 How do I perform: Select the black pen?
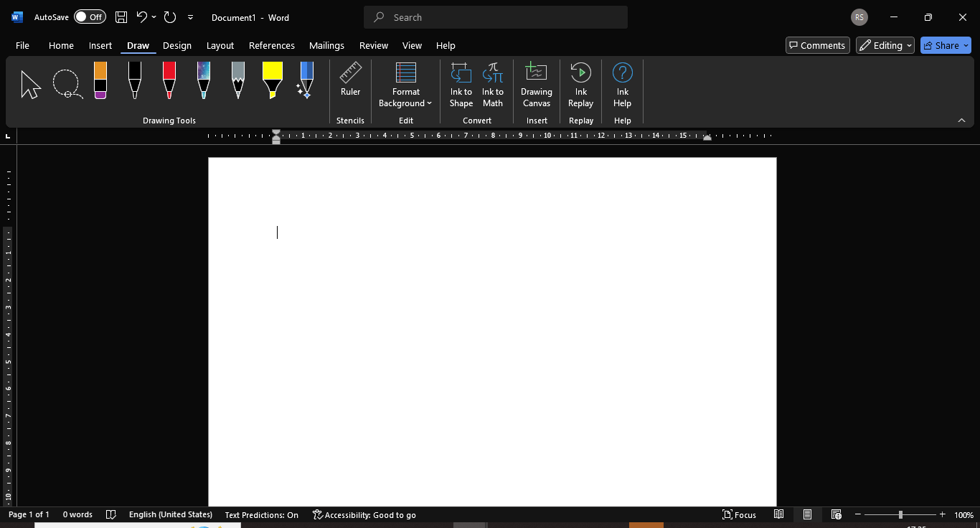point(135,80)
